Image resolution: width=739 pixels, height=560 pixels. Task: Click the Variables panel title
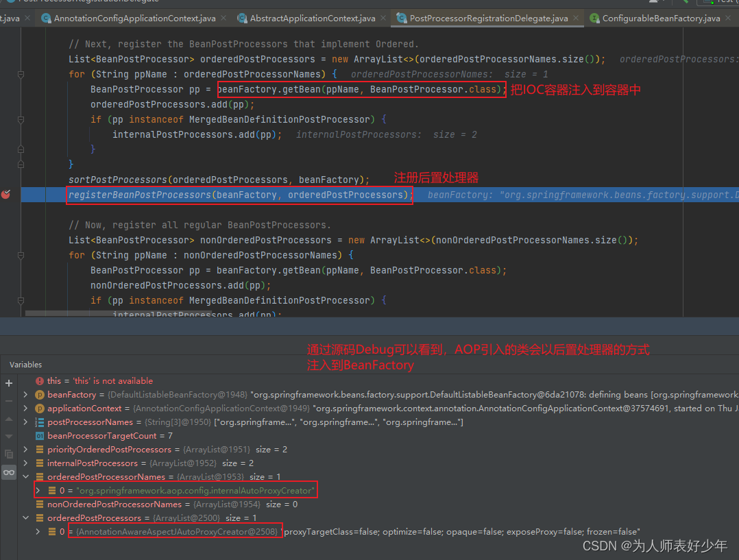click(25, 365)
